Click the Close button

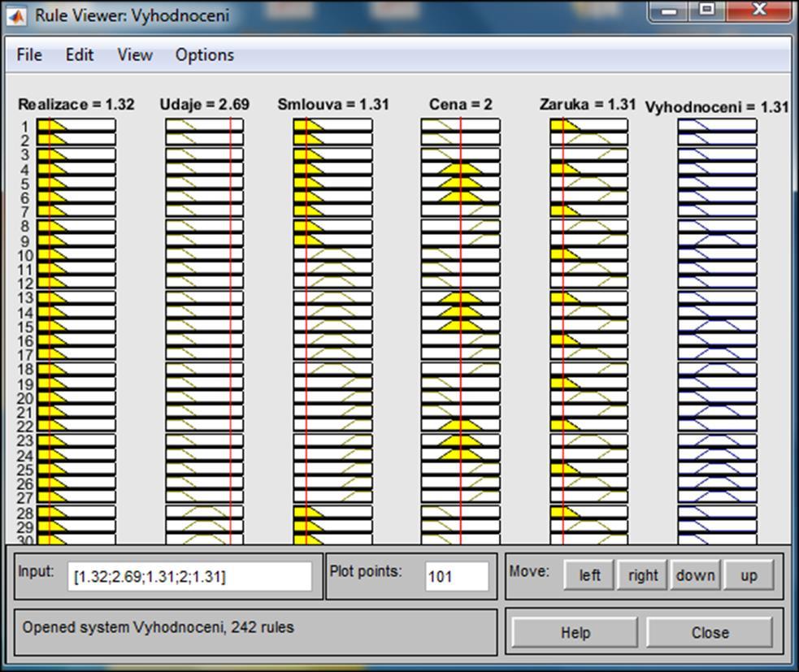[x=710, y=632]
